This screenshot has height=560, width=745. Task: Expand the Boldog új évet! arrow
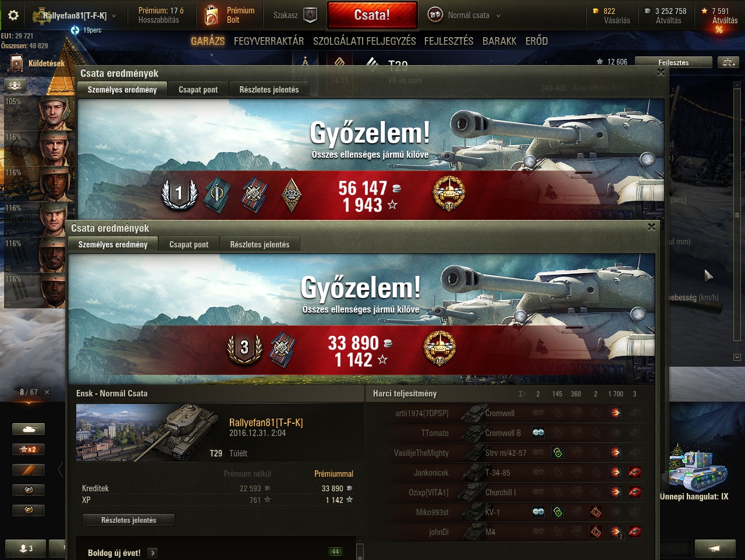pos(152,553)
